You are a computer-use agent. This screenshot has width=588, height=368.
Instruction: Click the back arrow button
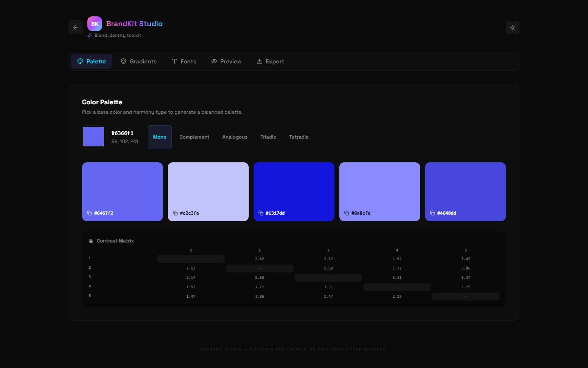[x=76, y=27]
